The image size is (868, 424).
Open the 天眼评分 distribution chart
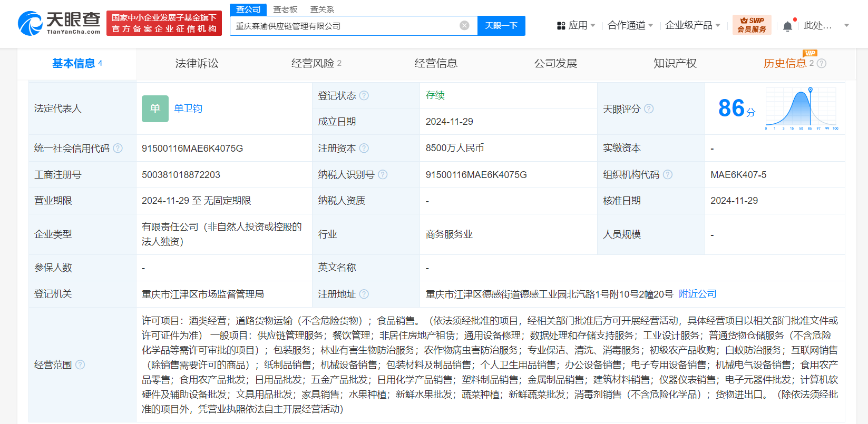[802, 109]
